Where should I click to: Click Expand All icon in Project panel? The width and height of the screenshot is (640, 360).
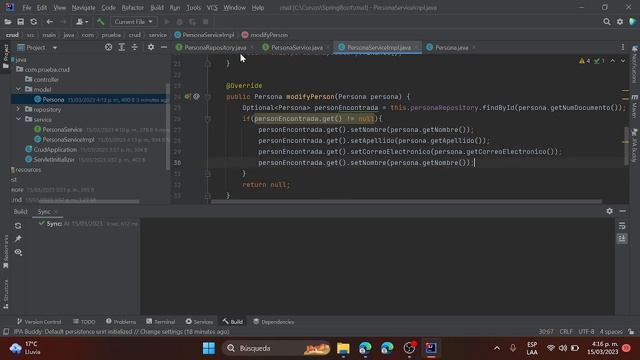point(121,47)
